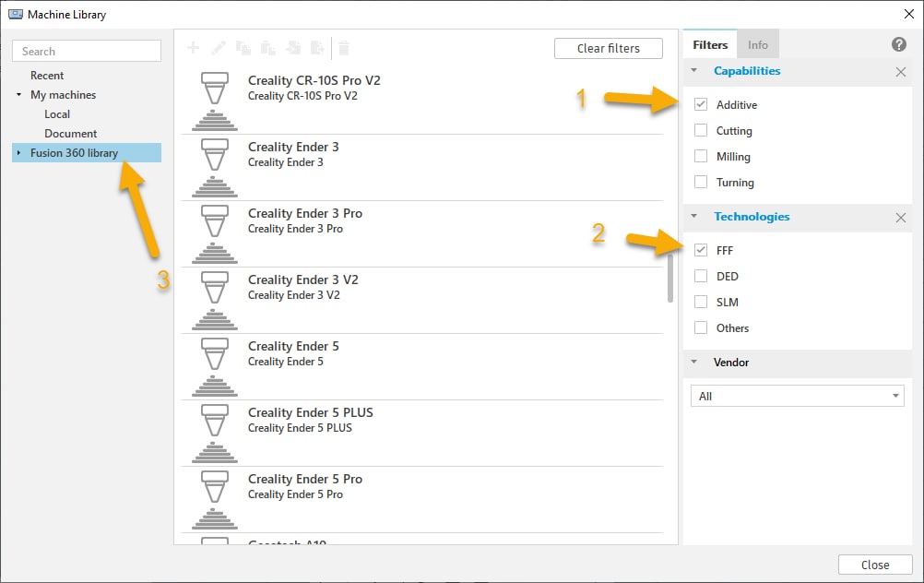
Task: Collapse the My machines tree arrow
Action: [18, 94]
